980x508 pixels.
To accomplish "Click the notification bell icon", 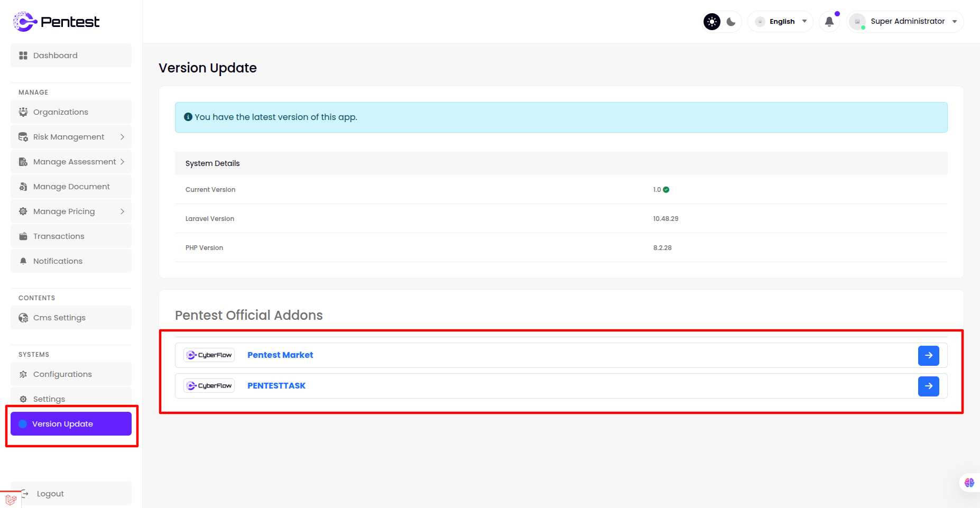I will [829, 22].
